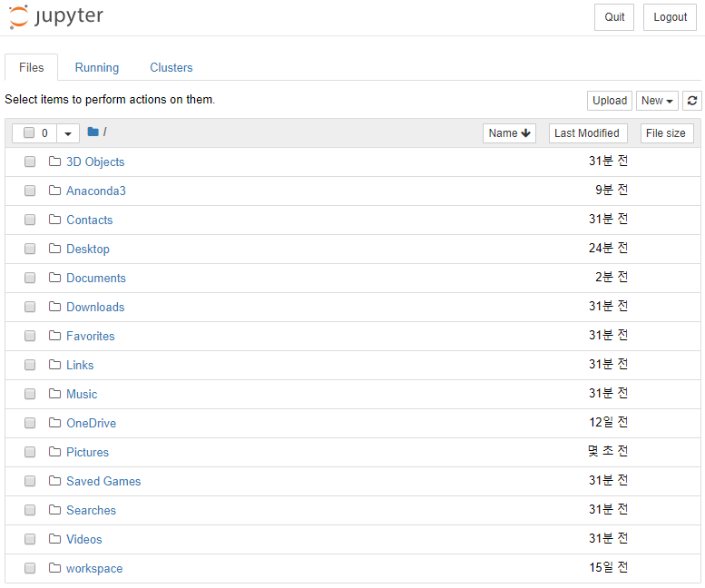705x588 pixels.
Task: Click the folder icon next to workspace
Action: coord(54,568)
